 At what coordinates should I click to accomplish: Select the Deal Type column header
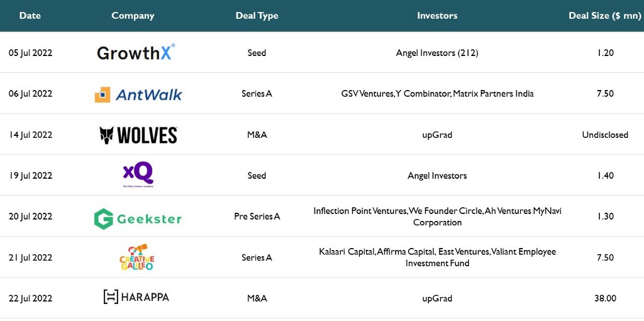click(x=257, y=16)
